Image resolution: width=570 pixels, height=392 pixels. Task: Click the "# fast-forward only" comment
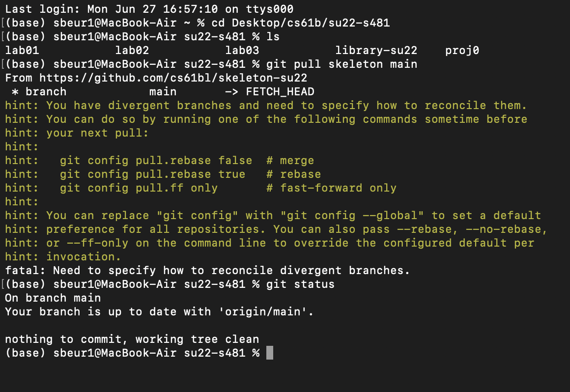(x=331, y=188)
